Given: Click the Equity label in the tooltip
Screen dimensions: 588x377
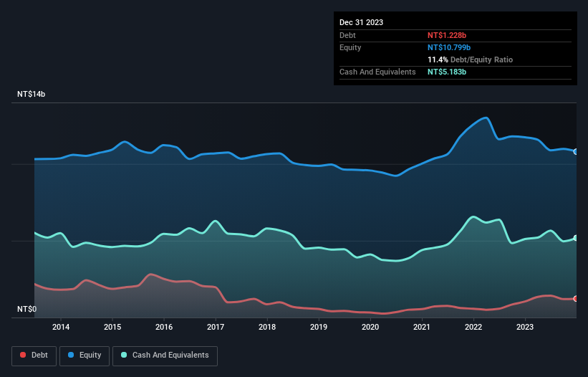Looking at the screenshot, I should [x=350, y=47].
